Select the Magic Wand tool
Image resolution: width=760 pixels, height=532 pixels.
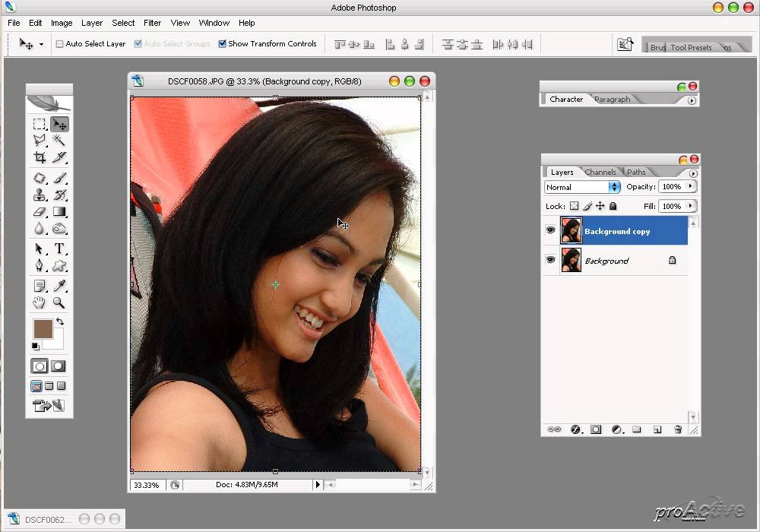click(59, 141)
